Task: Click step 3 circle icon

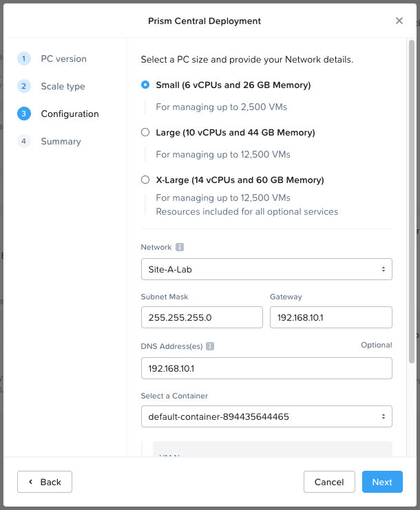Action: click(24, 114)
